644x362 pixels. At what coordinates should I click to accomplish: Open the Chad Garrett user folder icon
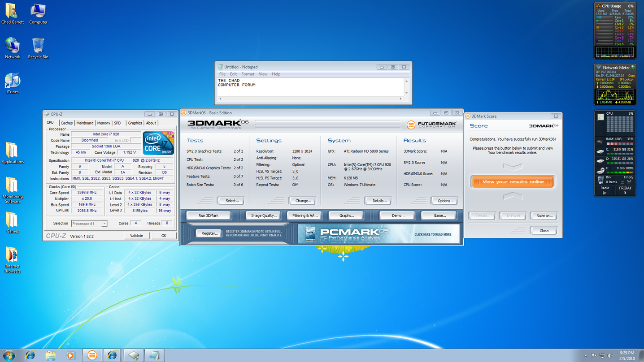pos(12,13)
